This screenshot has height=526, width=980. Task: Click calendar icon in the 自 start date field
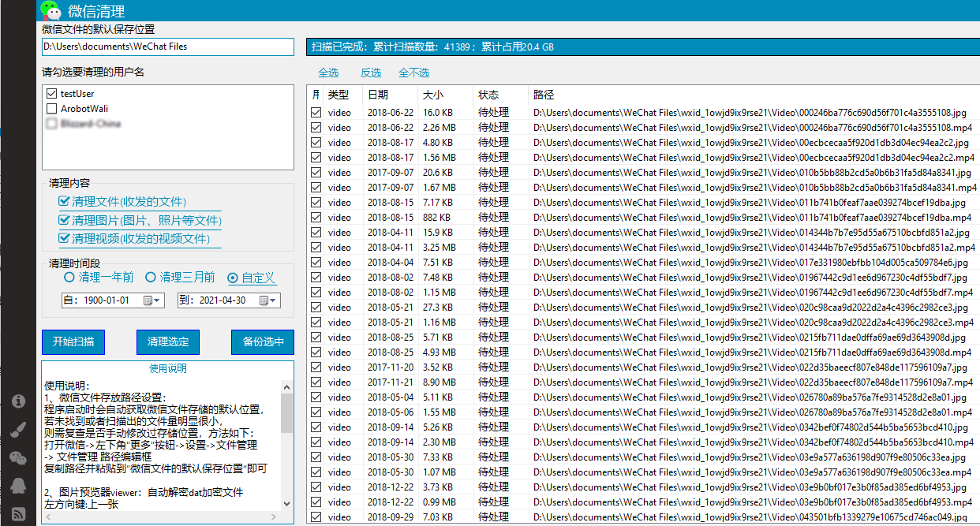(148, 300)
